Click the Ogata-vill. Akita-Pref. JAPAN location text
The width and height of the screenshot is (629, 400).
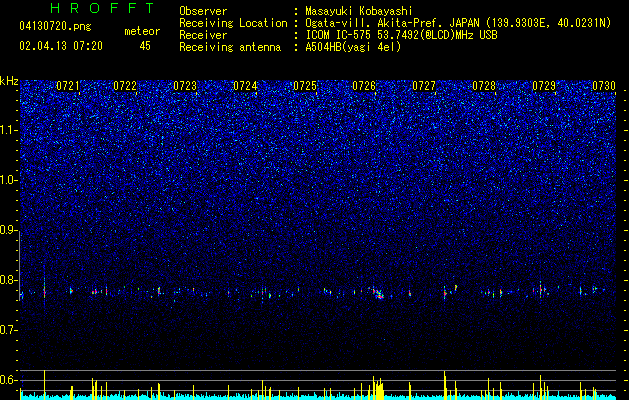[x=392, y=23]
